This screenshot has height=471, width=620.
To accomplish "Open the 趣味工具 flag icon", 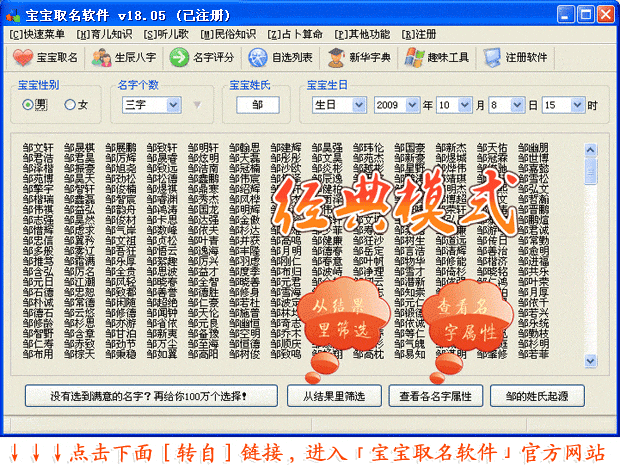I will point(437,58).
